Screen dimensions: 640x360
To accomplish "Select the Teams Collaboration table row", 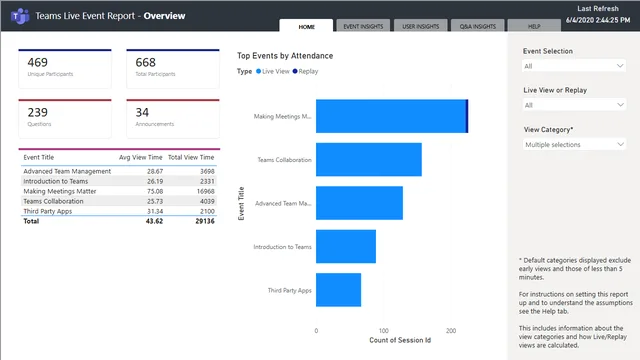I will 119,201.
